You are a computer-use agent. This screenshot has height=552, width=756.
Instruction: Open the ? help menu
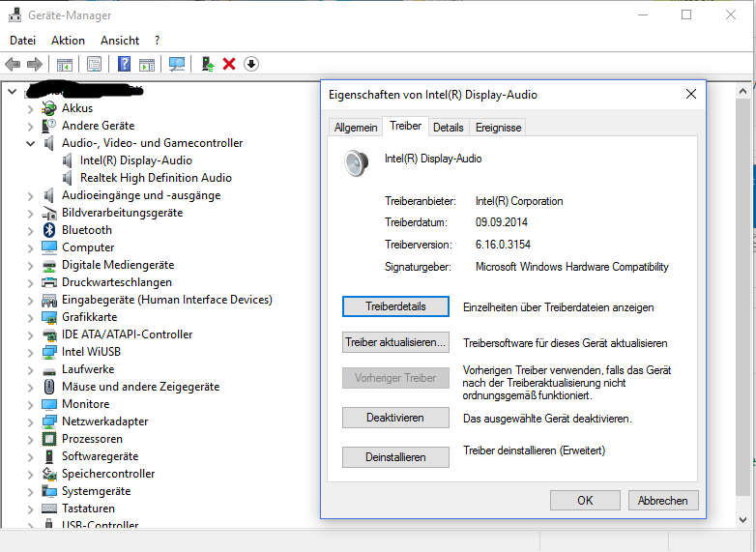coord(157,41)
